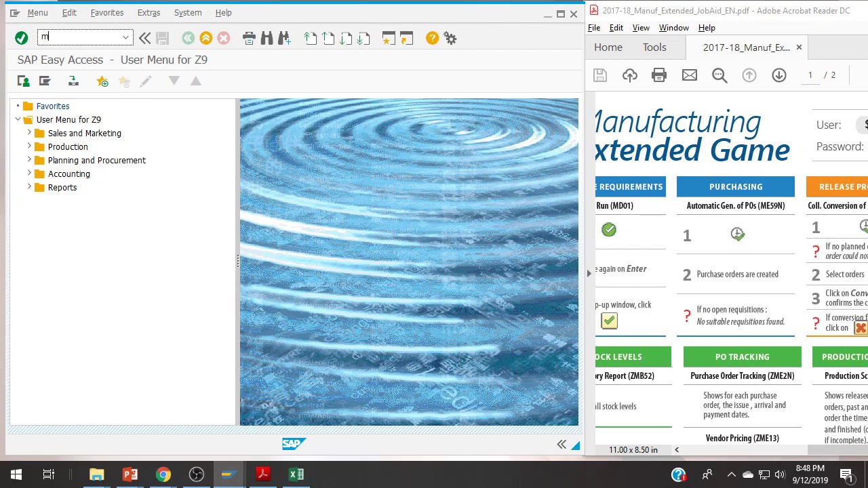
Task: Click Add to Favorites star icon
Action: pos(102,81)
